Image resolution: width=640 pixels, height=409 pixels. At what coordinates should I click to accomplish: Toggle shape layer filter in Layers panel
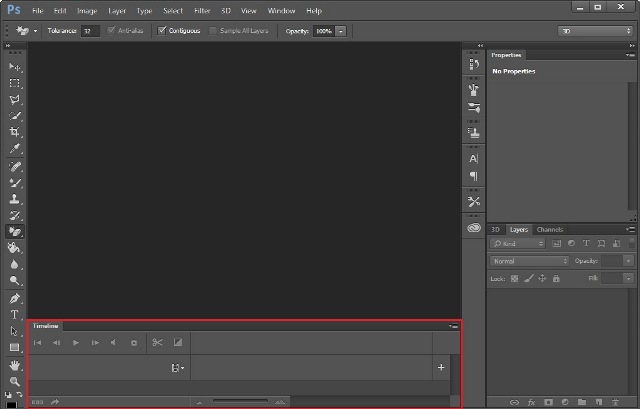(x=601, y=244)
